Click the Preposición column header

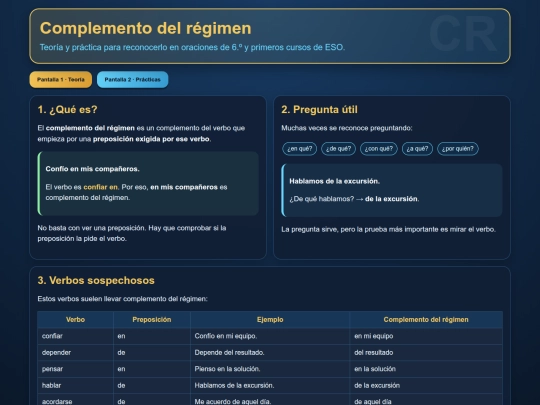pos(152,320)
